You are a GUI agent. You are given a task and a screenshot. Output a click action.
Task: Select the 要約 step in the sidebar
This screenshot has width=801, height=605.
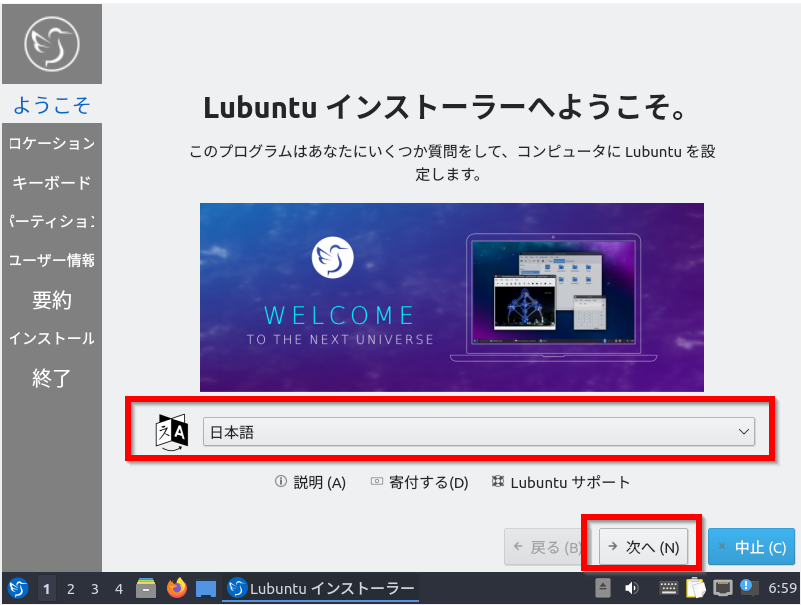(52, 299)
